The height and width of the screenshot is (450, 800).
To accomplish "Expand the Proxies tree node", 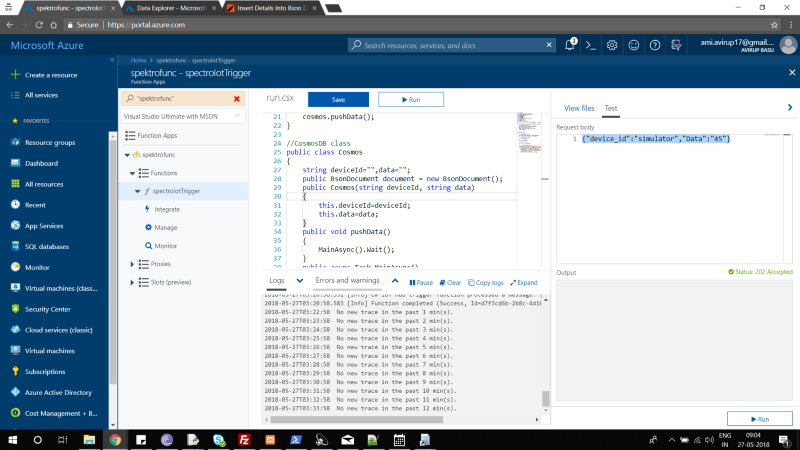I will 132,264.
